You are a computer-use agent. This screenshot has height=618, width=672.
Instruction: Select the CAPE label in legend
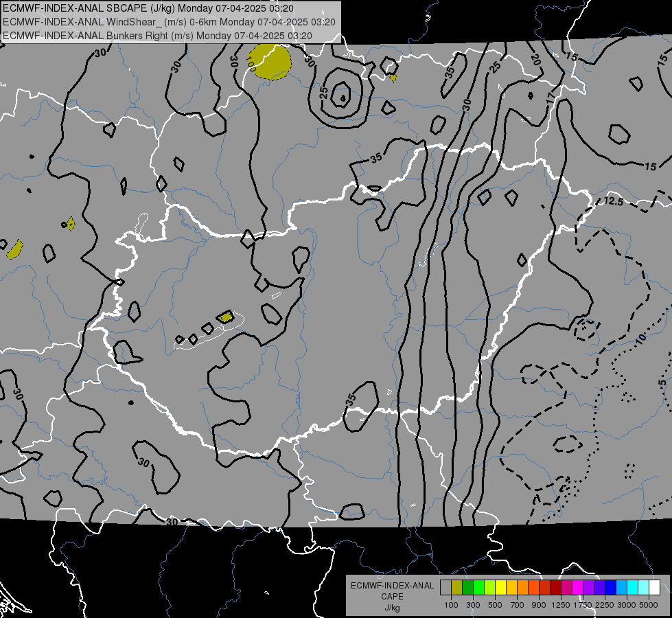pyautogui.click(x=392, y=597)
